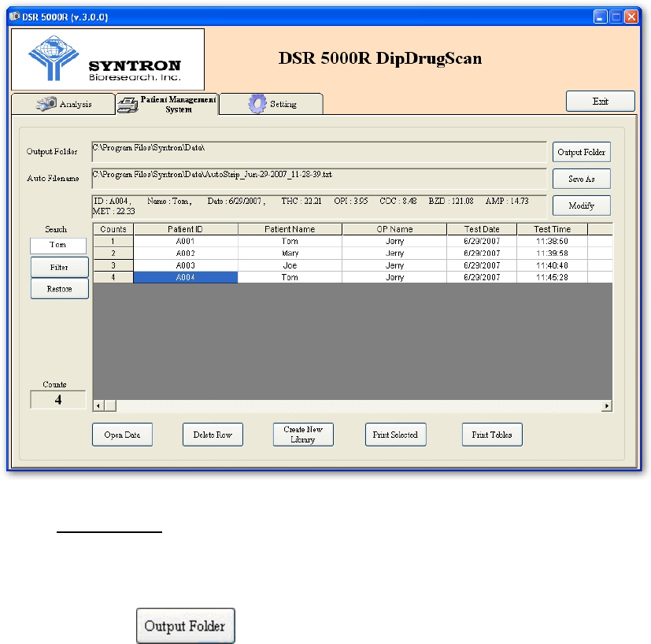Click the Patient Name column header

[290, 229]
